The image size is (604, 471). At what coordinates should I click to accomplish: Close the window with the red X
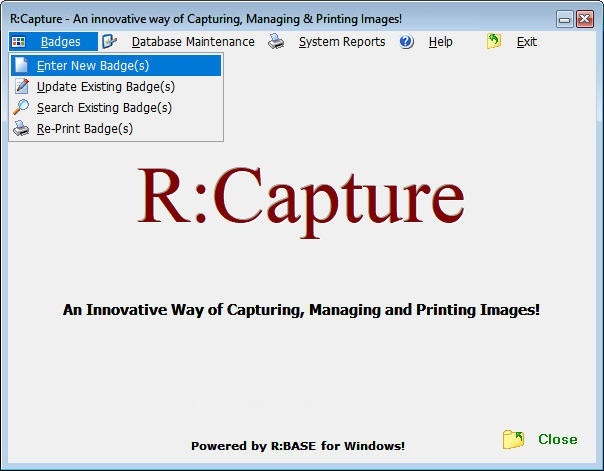(x=585, y=19)
